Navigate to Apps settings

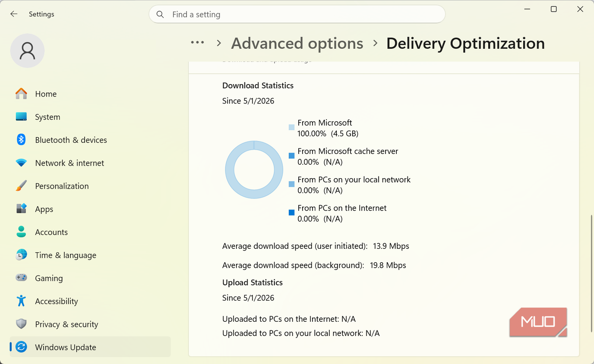pyautogui.click(x=90, y=209)
